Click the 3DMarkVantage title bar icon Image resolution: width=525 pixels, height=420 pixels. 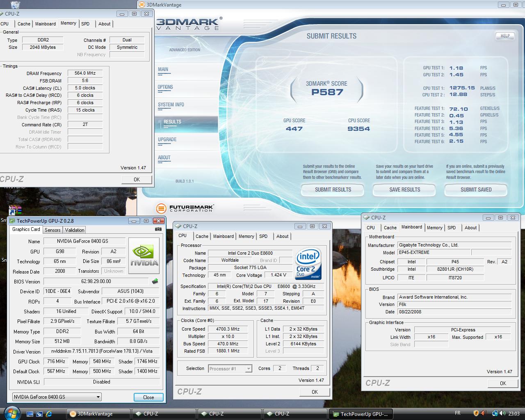[x=142, y=5]
